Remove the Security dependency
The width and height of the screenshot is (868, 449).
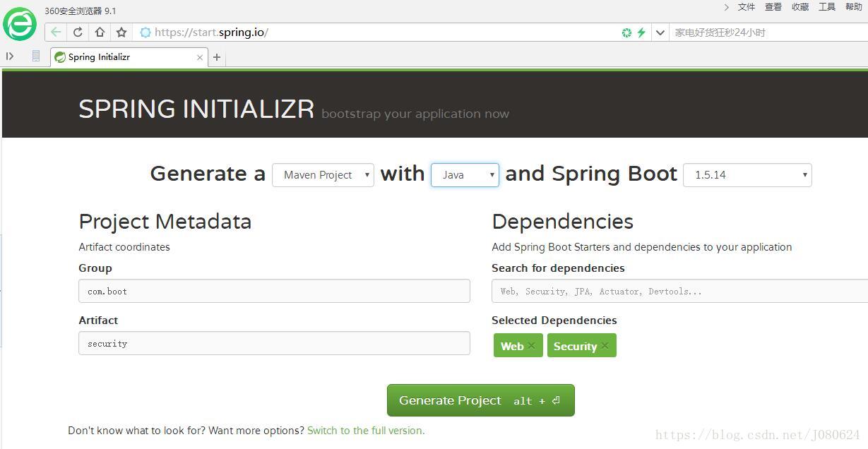click(605, 345)
